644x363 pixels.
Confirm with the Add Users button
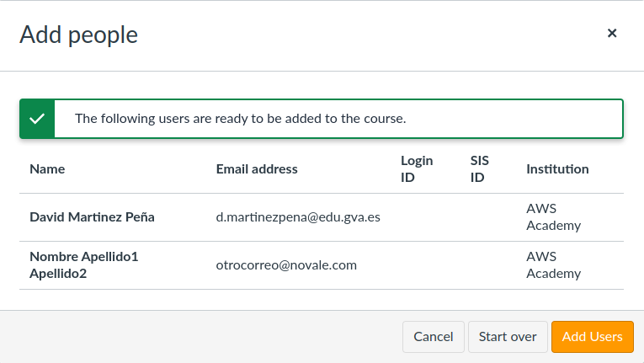coord(592,337)
